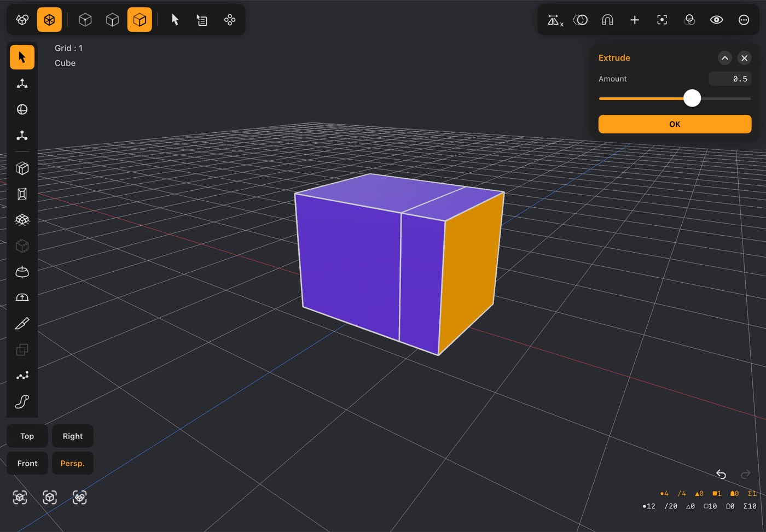Click the four-circles icon in top toolbar

click(x=230, y=20)
